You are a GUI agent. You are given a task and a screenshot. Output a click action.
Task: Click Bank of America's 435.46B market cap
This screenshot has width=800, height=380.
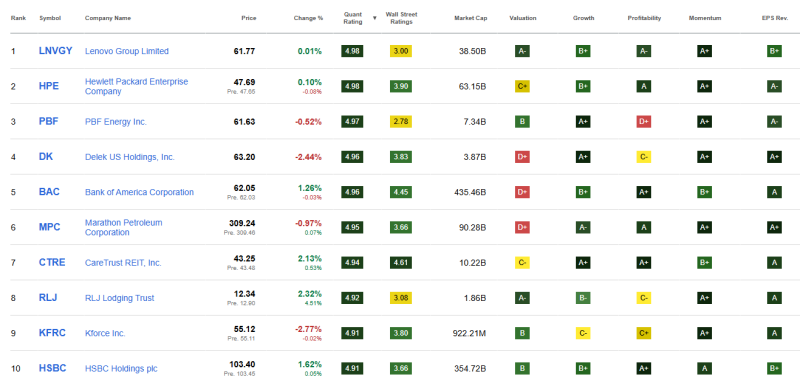point(470,192)
